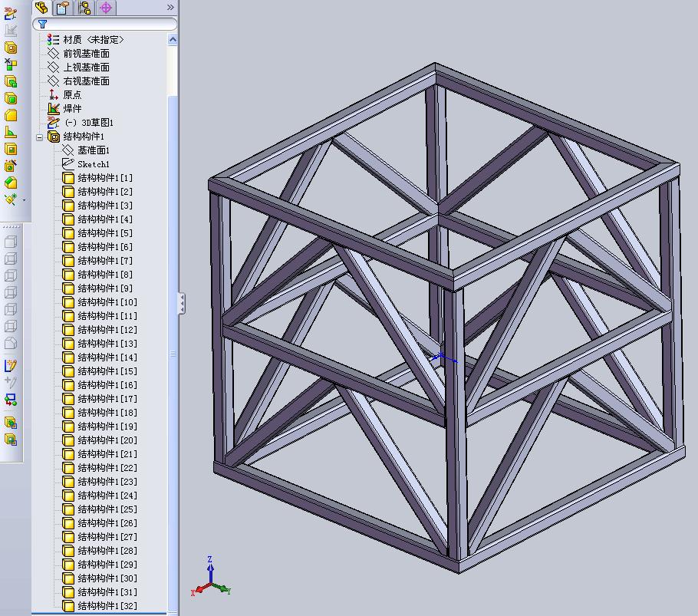Select the Chamfer tool
The image size is (698, 616).
[10, 183]
